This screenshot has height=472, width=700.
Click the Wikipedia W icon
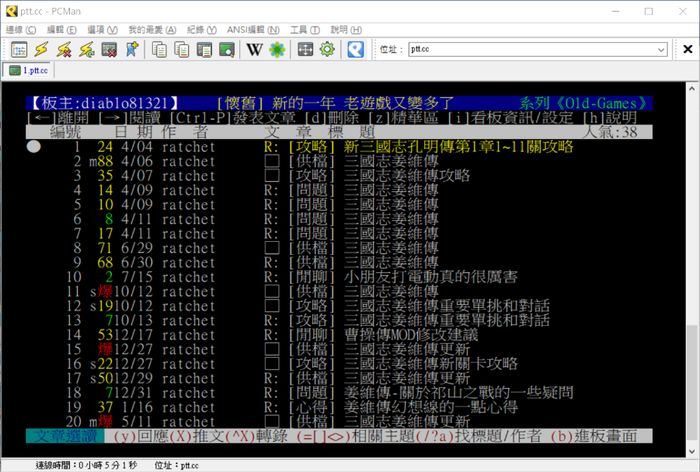[x=254, y=50]
